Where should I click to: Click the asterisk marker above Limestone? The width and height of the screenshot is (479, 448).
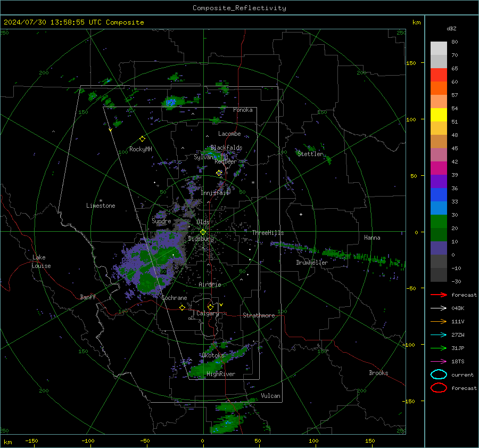coord(101,201)
